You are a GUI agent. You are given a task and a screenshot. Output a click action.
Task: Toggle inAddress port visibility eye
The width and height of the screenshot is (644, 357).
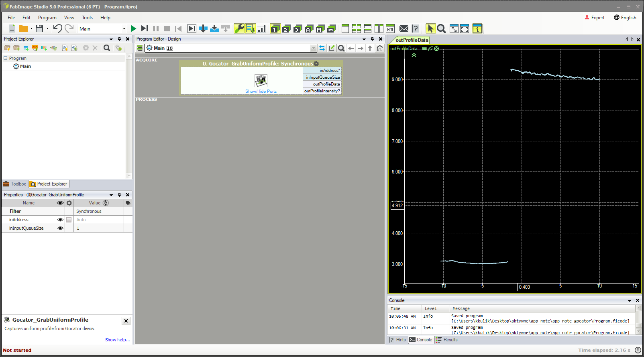60,220
